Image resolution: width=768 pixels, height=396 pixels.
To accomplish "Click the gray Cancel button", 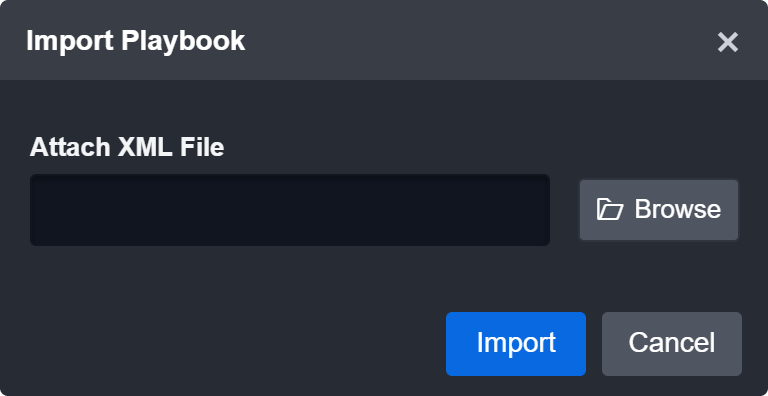I will [x=672, y=344].
